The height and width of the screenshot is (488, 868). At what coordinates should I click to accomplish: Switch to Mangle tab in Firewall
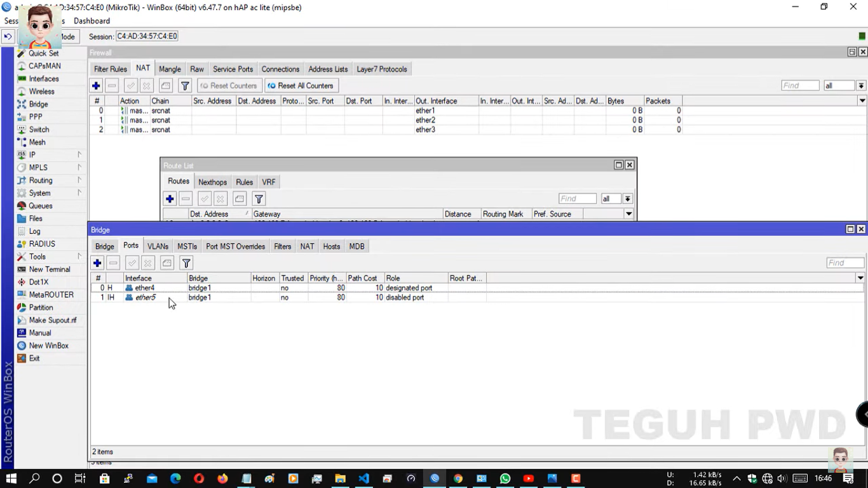170,69
